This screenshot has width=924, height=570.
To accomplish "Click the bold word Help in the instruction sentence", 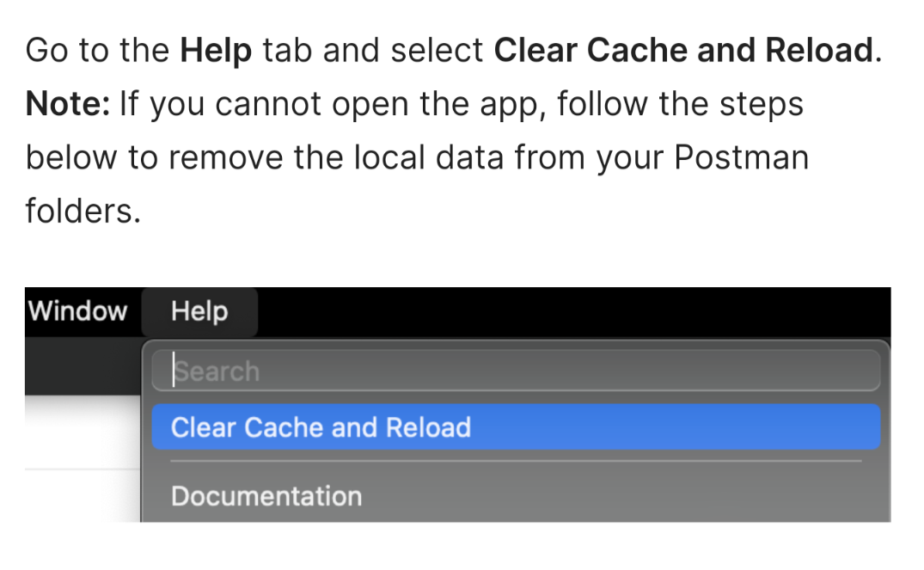I will click(x=216, y=51).
